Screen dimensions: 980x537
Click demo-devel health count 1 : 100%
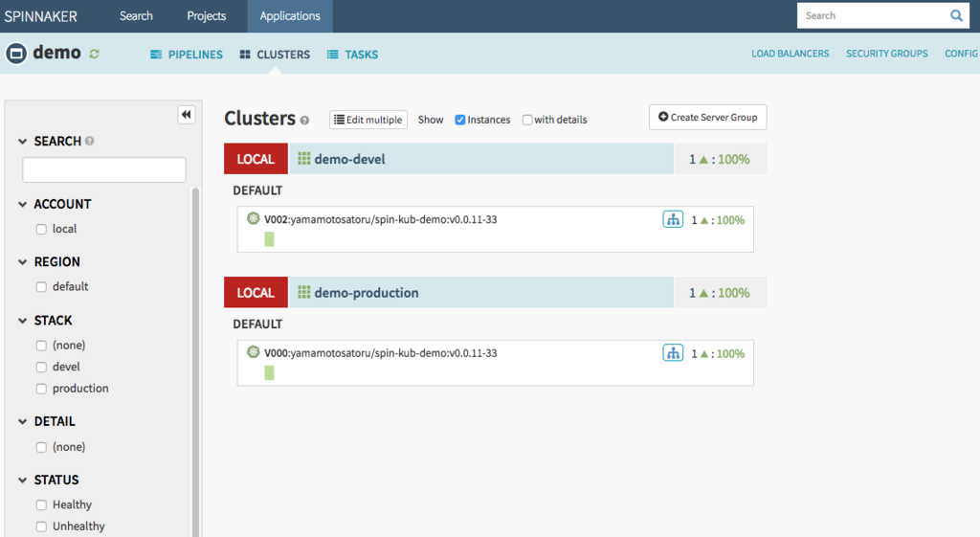pyautogui.click(x=720, y=159)
